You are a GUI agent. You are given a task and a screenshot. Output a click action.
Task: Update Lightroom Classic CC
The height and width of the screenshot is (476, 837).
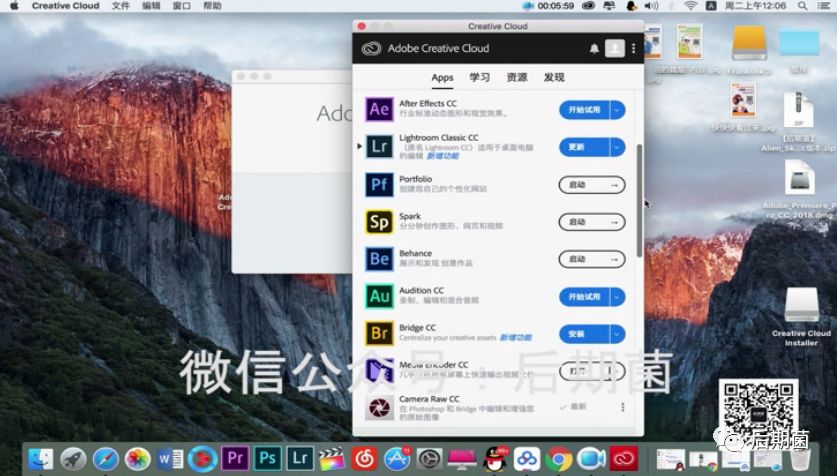click(x=585, y=147)
